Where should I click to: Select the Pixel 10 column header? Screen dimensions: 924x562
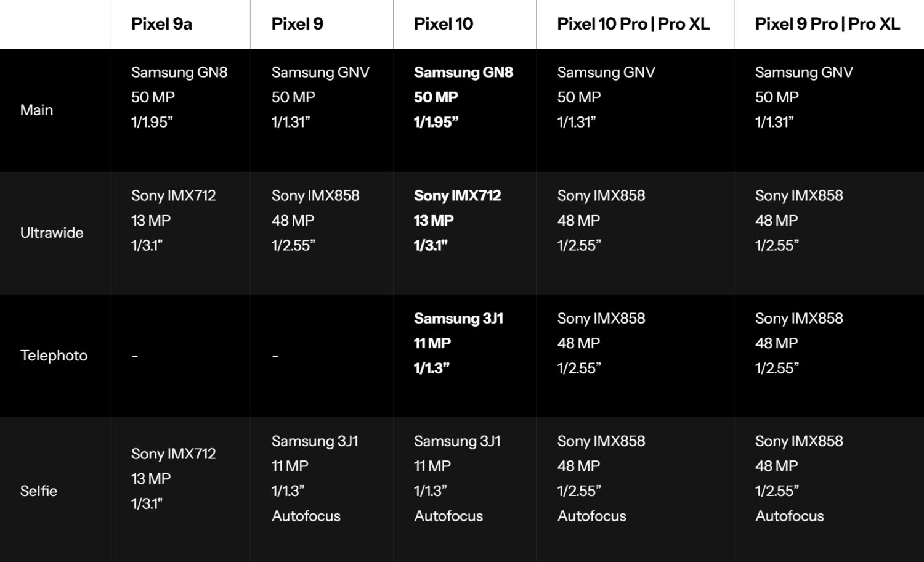click(x=444, y=24)
